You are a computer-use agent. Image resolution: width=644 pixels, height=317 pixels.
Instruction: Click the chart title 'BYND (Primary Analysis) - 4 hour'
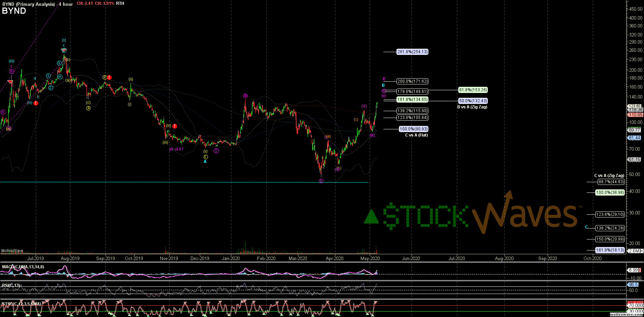pos(37,4)
